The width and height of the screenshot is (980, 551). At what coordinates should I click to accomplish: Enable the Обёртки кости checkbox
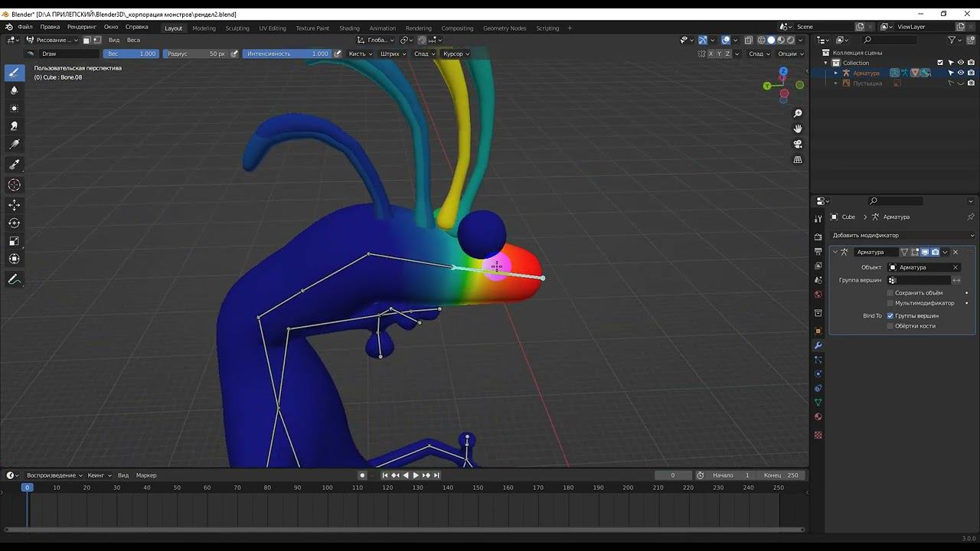pyautogui.click(x=890, y=326)
